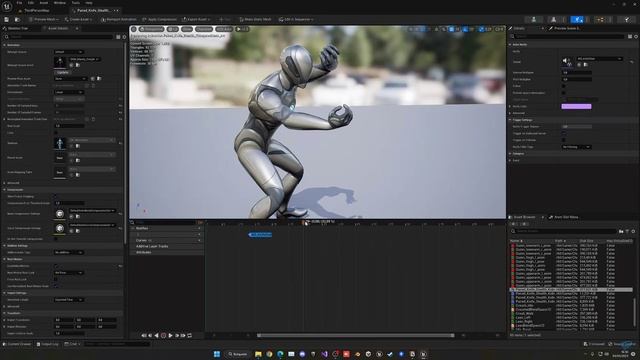Image resolution: width=640 pixels, height=360 pixels.
Task: Toggle loop playback icon
Action: (189, 336)
